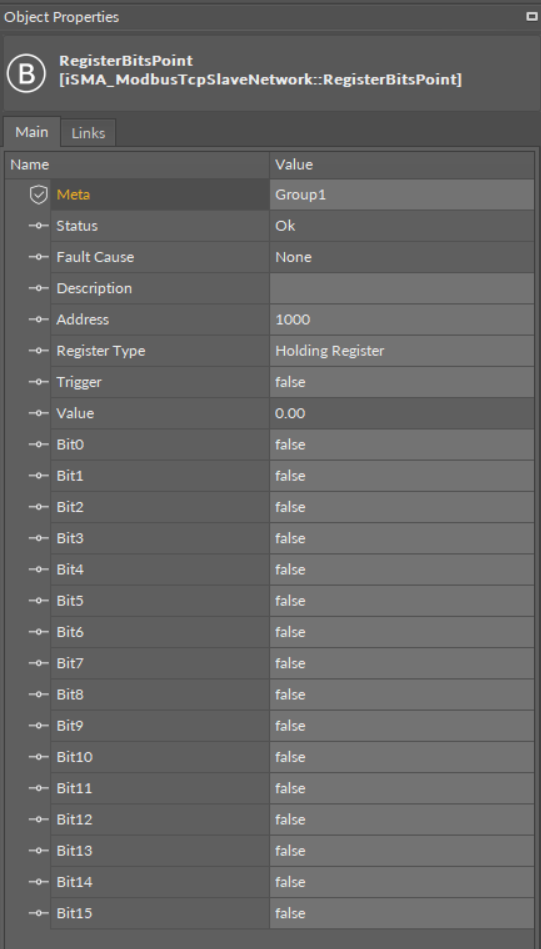
Task: Click the RegisterBitsPoint component B icon
Action: coord(26,73)
